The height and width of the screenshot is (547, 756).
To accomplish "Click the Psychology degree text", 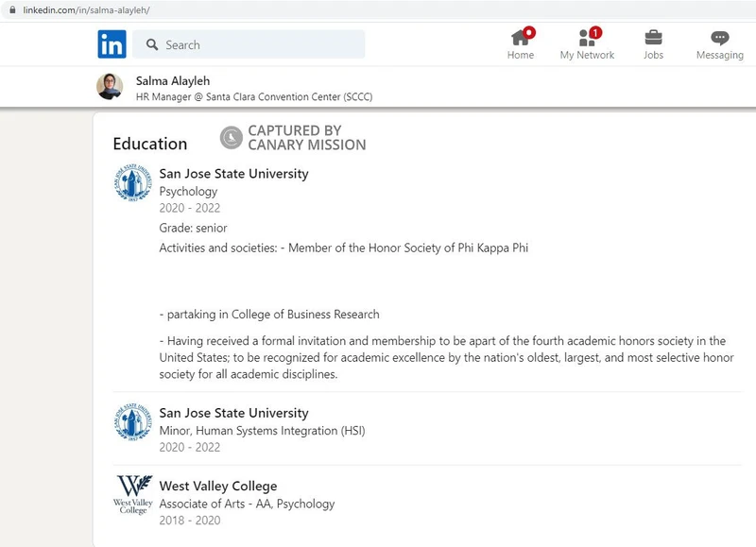I will pos(188,192).
